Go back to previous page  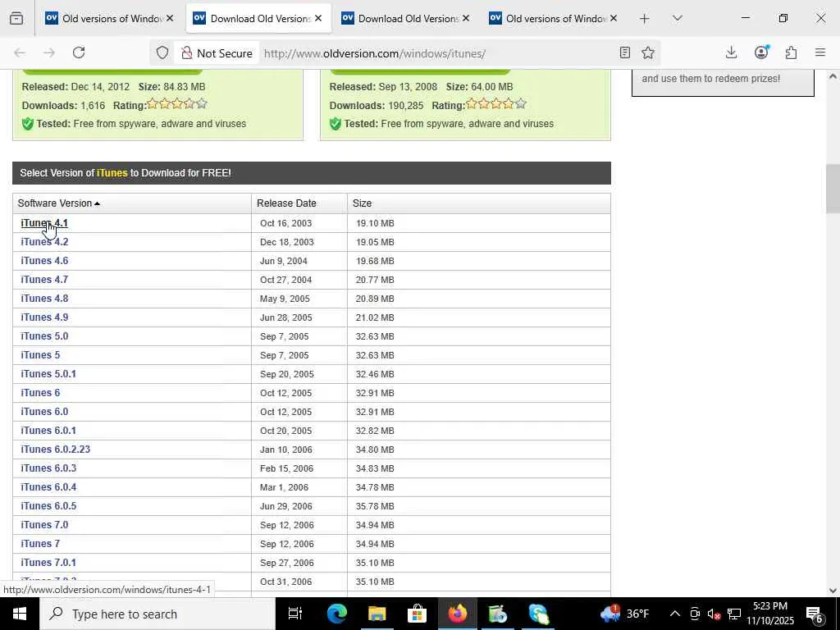(x=20, y=52)
